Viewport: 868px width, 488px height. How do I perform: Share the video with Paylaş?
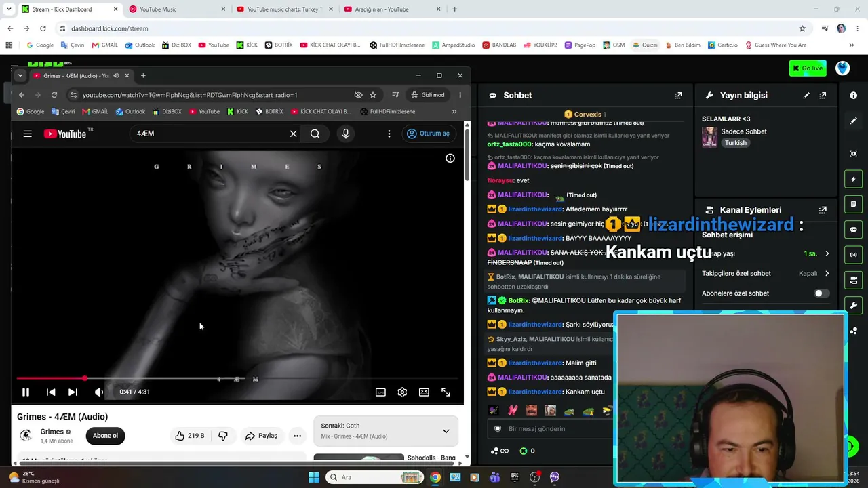tap(261, 436)
